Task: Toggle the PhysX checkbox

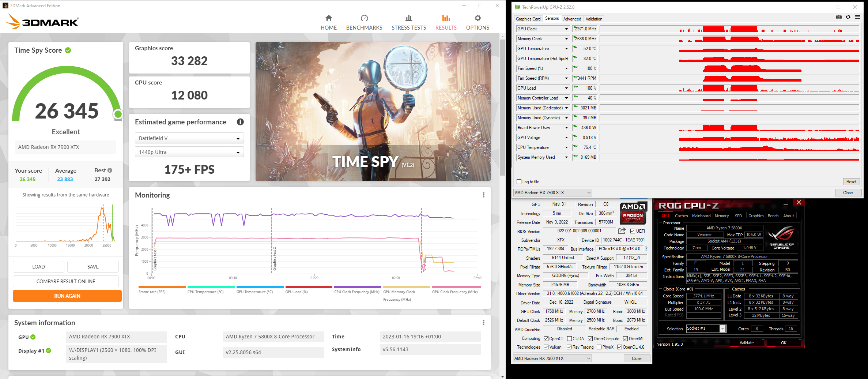Action: pyautogui.click(x=599, y=347)
